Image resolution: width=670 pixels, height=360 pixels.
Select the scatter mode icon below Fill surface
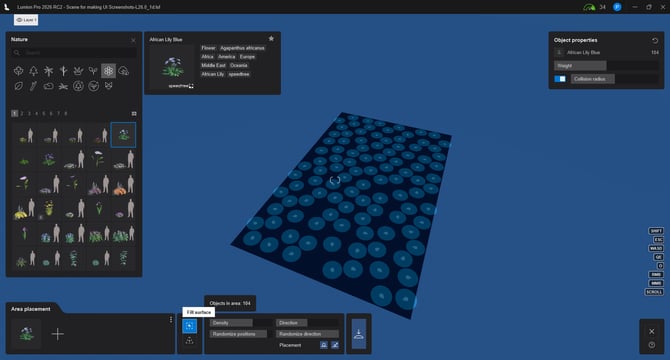[x=190, y=341]
